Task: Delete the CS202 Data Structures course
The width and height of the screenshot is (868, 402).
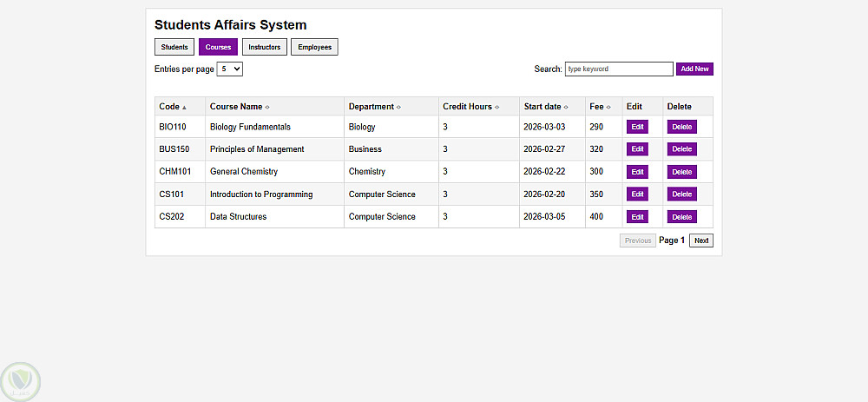Action: (x=681, y=217)
